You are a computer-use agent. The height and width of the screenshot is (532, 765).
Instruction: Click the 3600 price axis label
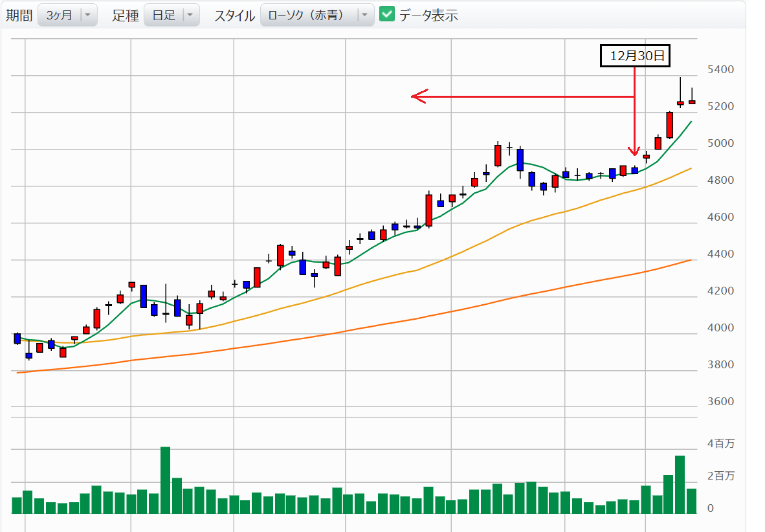click(719, 401)
